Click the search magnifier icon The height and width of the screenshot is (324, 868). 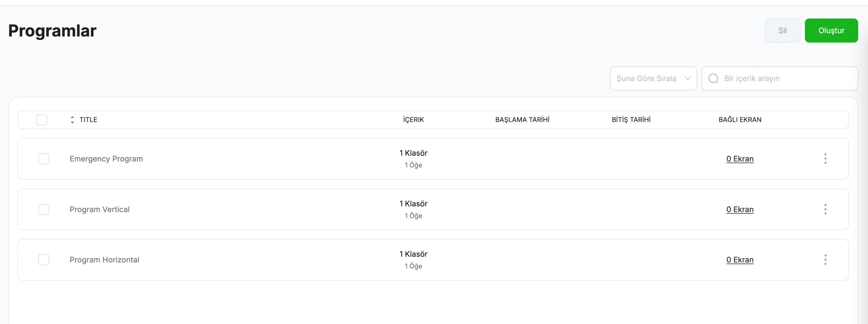[713, 78]
